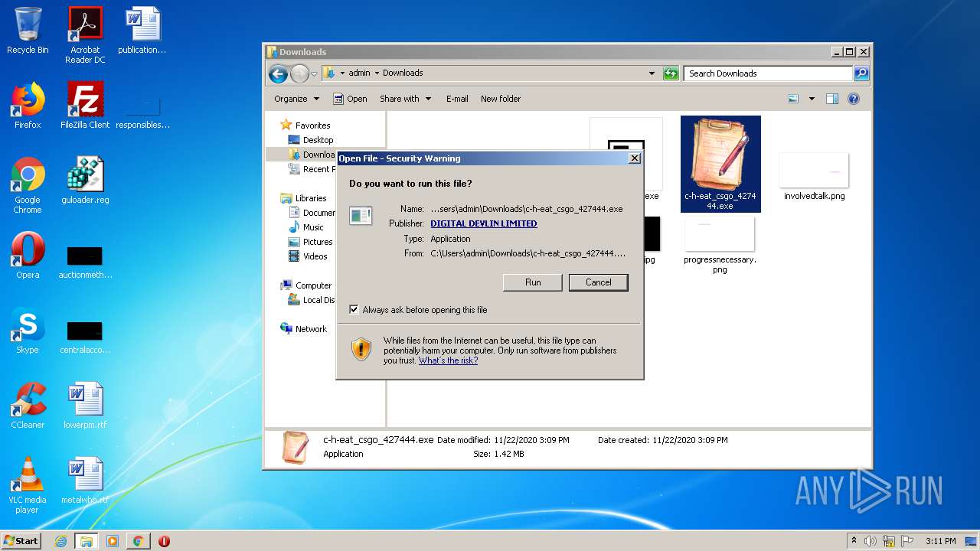This screenshot has height=551, width=980.
Task: Select the involvedtalk.png file
Action: (814, 176)
